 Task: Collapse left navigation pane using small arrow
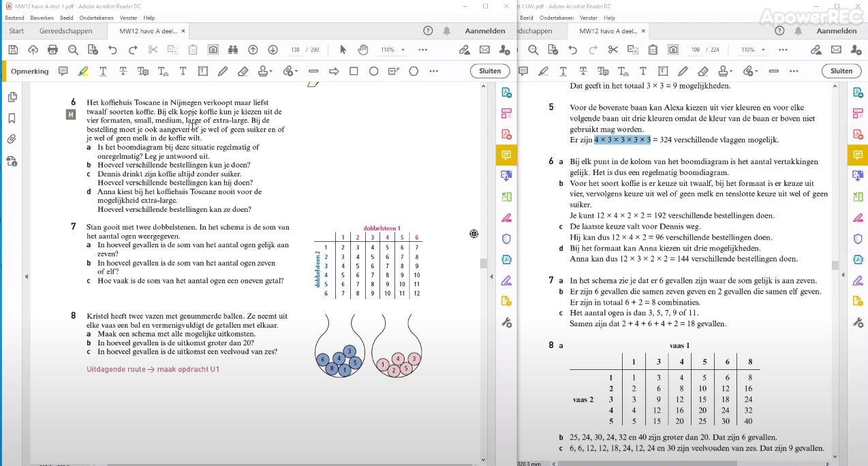tap(27, 276)
